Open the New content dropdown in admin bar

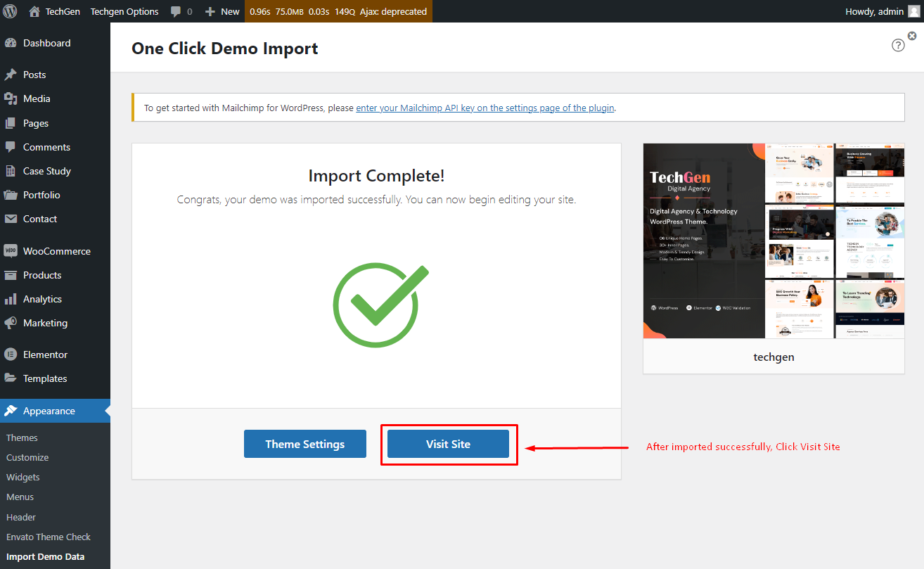(222, 11)
